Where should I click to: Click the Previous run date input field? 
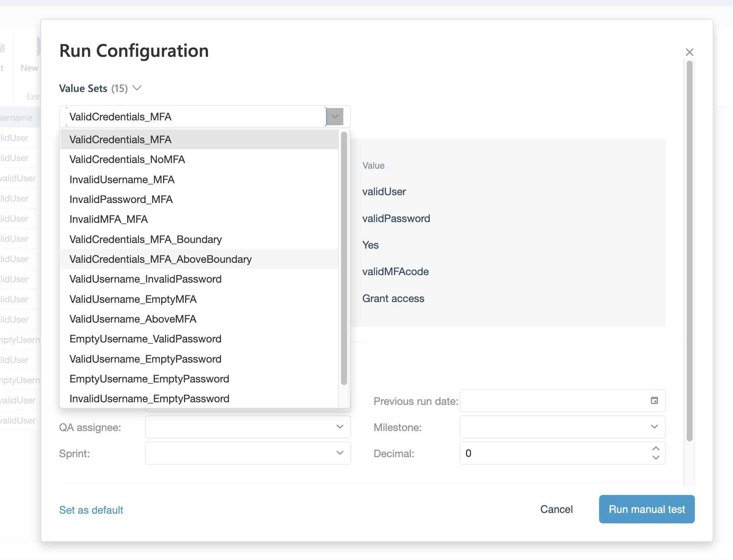(x=553, y=401)
